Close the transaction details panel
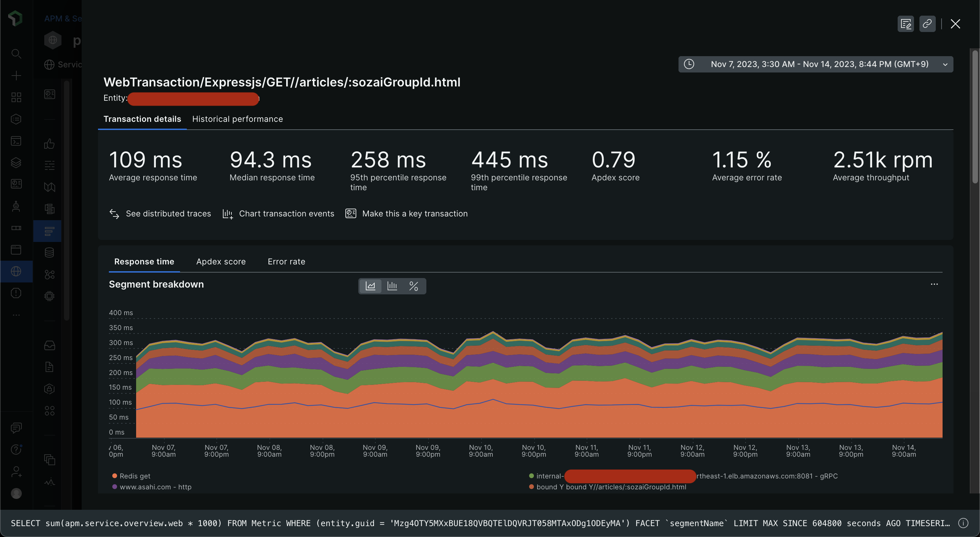The height and width of the screenshot is (537, 980). pos(955,24)
